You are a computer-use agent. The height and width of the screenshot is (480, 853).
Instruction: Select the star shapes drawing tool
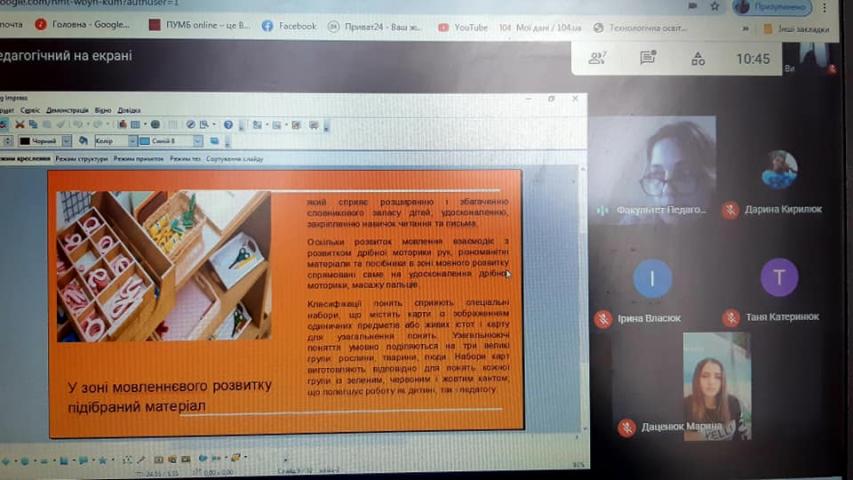(102, 460)
